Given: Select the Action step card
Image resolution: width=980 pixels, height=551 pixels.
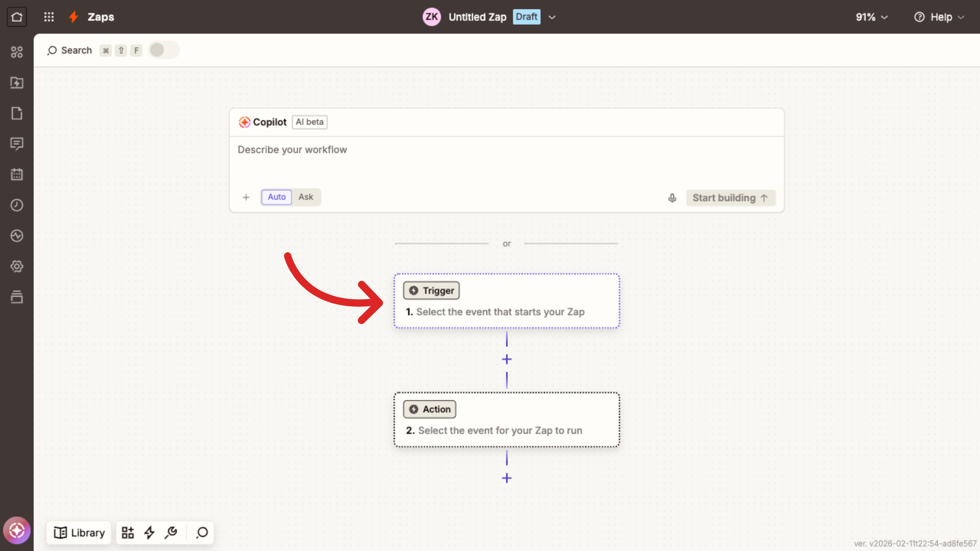Looking at the screenshot, I should 506,420.
